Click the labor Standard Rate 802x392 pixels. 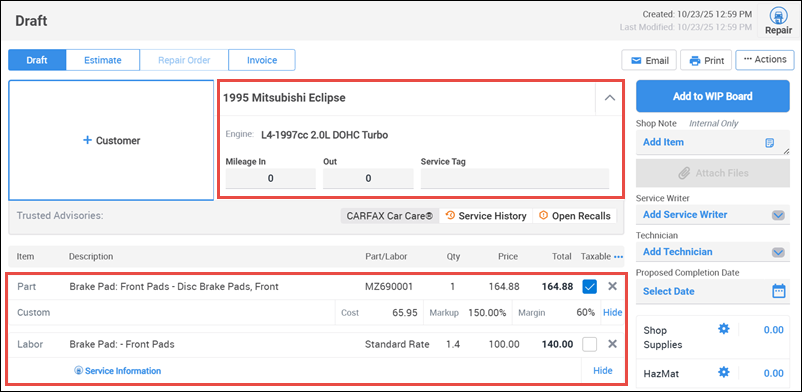click(x=397, y=344)
